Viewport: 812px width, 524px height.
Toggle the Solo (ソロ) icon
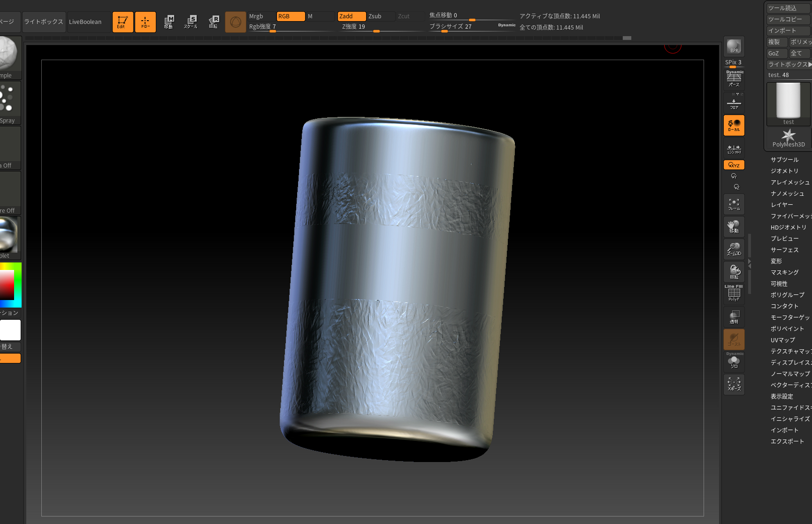(x=734, y=362)
